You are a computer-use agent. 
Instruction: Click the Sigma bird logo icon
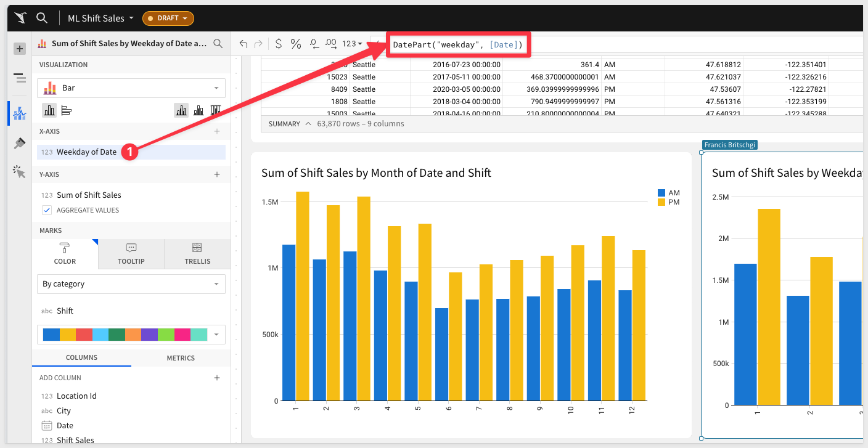(x=21, y=18)
